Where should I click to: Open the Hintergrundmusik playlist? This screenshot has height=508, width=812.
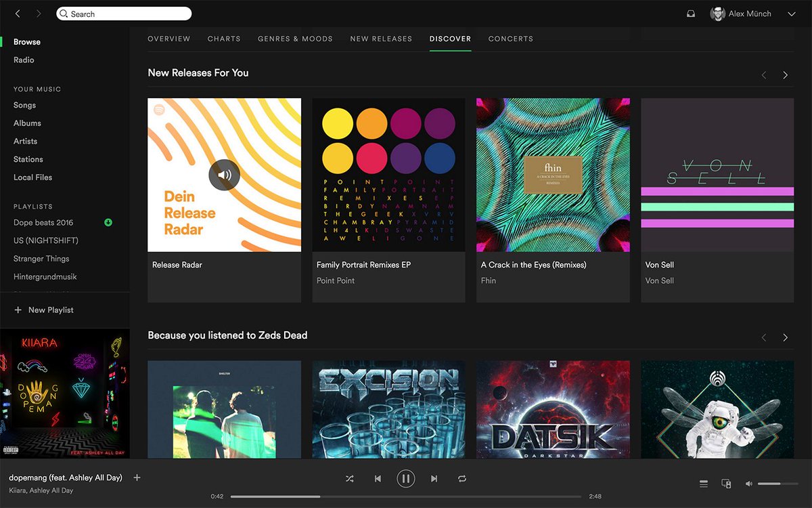click(x=45, y=277)
